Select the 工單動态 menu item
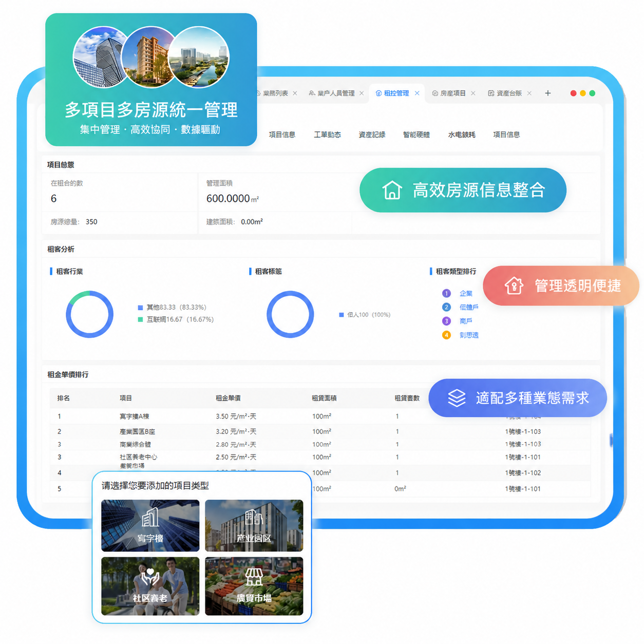The image size is (644, 644). click(x=328, y=135)
